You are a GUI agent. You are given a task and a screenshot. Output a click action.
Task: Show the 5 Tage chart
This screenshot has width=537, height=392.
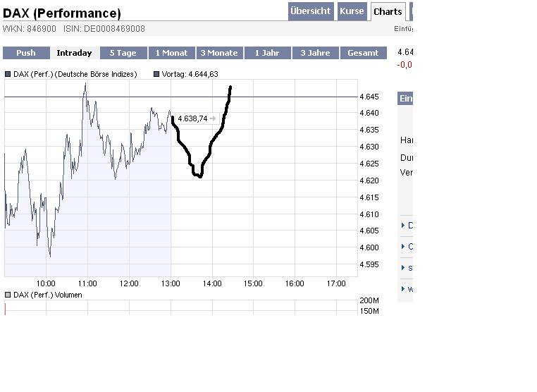123,53
